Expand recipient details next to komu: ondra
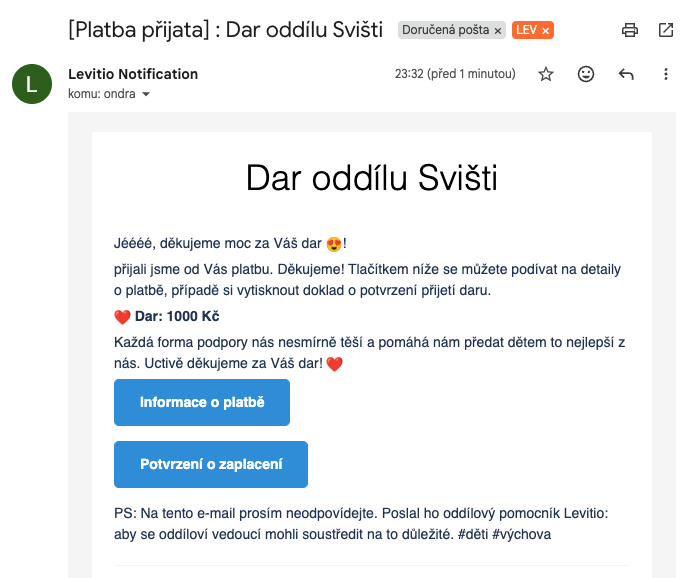Screen dimensions: 689x578 tap(146, 94)
